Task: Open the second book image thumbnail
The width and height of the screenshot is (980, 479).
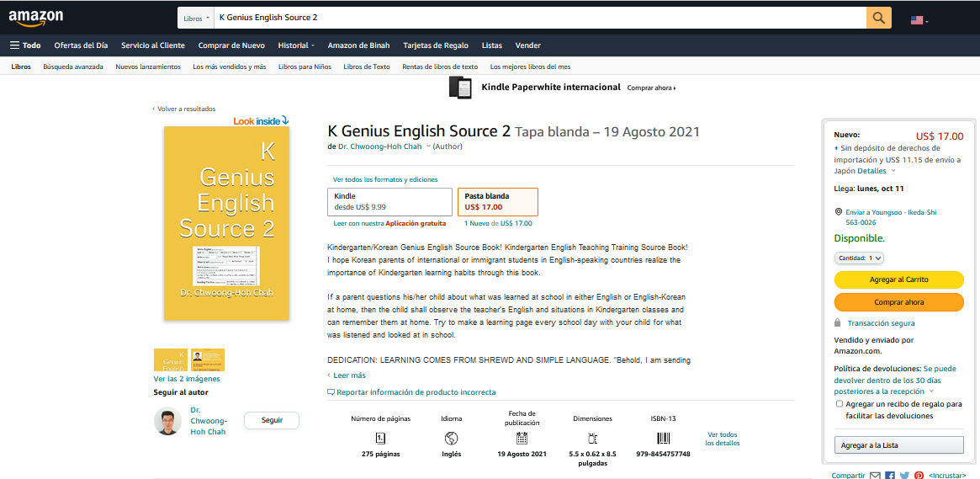Action: tap(208, 359)
